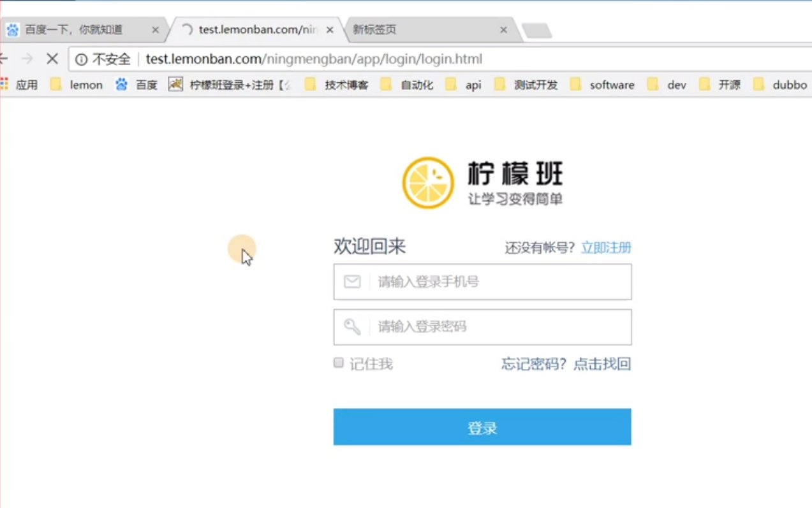Click the address bar URL
The height and width of the screenshot is (508, 812).
click(314, 59)
